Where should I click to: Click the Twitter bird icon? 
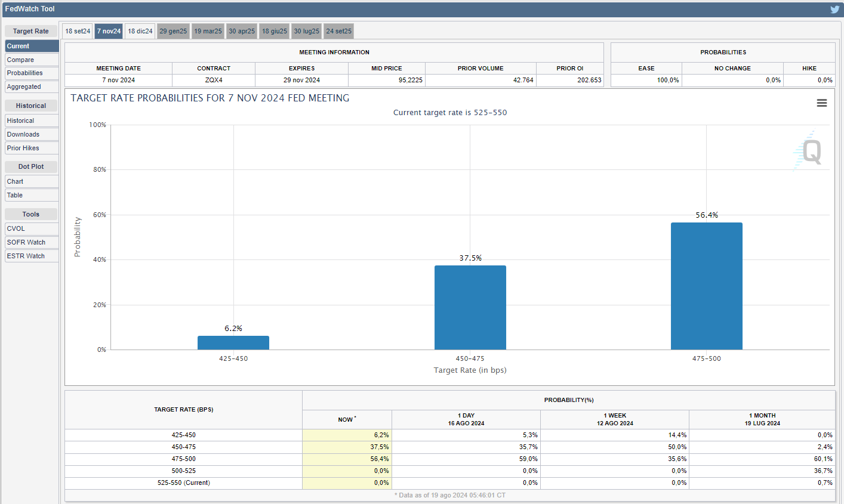click(834, 9)
